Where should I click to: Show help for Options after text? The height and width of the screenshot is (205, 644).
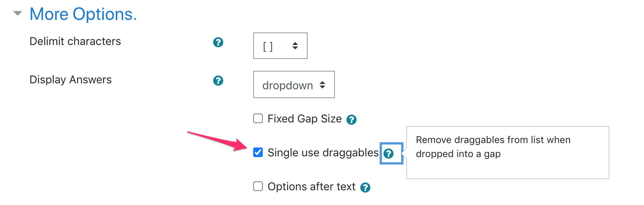coord(365,188)
